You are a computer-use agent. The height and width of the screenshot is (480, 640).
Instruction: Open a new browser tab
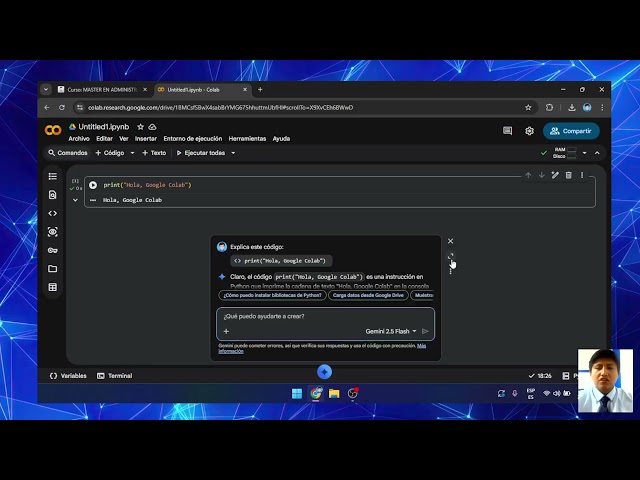coord(260,89)
